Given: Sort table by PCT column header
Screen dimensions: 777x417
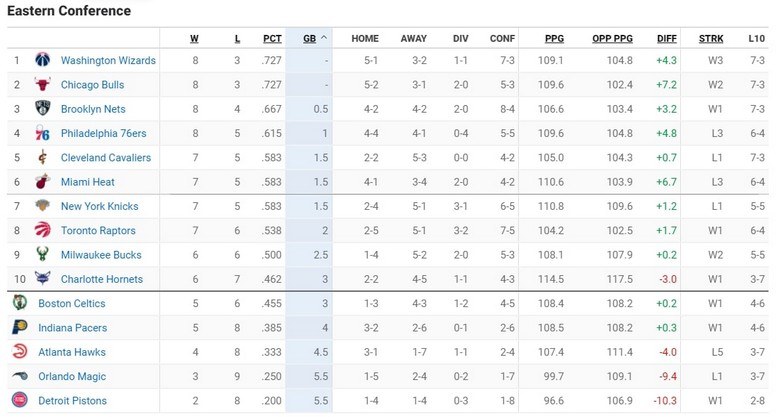Looking at the screenshot, I should [272, 39].
